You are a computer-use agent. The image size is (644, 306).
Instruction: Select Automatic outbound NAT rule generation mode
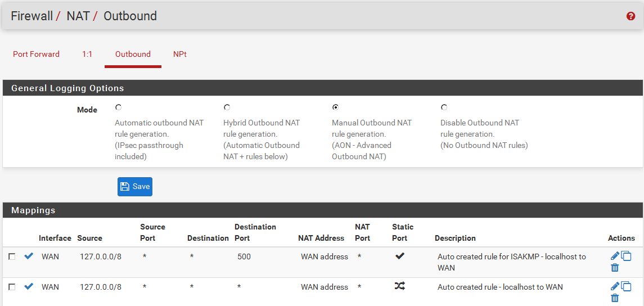(118, 107)
